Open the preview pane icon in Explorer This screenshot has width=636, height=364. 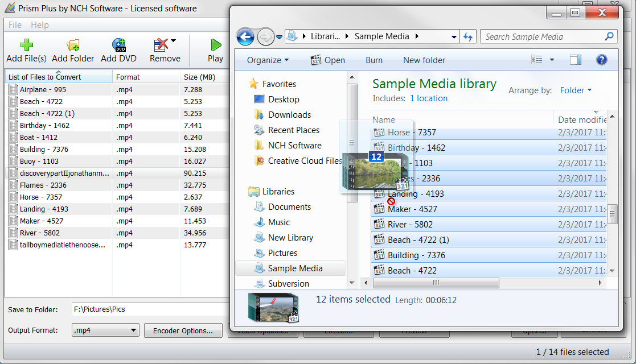tap(575, 59)
